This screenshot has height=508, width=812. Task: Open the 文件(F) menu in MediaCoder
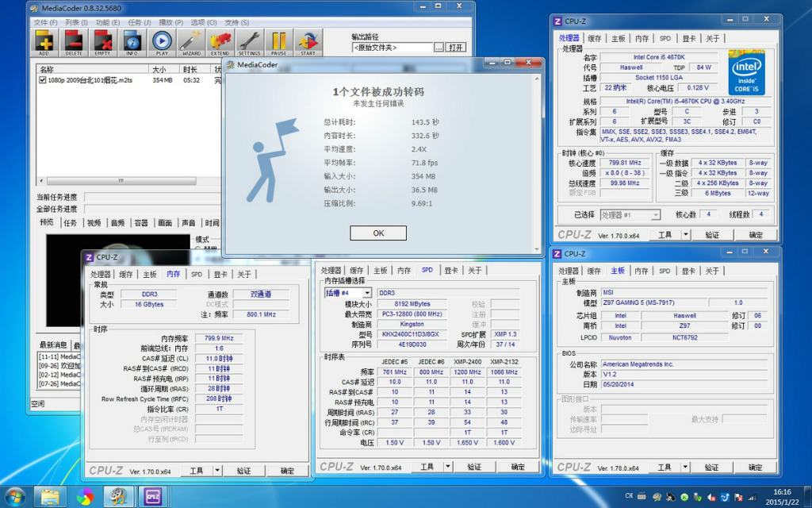[45, 22]
